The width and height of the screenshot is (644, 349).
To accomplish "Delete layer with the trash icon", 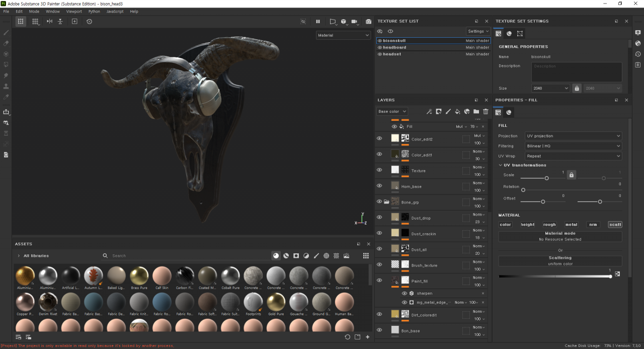I will pos(486,111).
